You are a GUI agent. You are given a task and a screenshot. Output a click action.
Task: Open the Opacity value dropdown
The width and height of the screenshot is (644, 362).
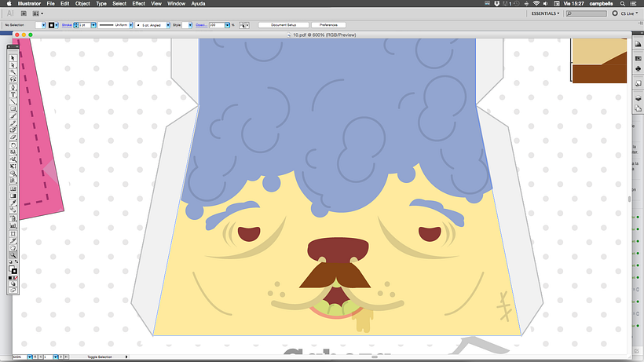coord(227,25)
